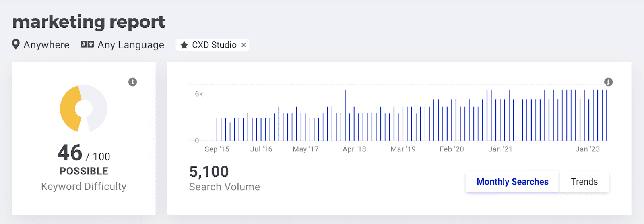Switch to Monthly Searches tab
Screen dimensions: 644x224
(512, 182)
